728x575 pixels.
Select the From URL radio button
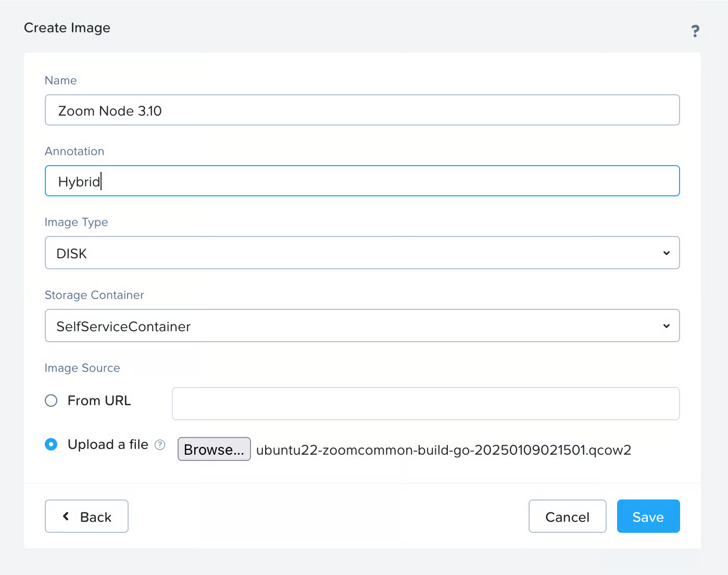[51, 401]
